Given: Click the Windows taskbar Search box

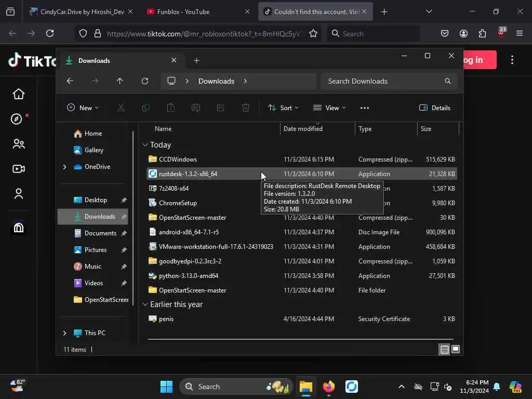Looking at the screenshot, I should (236, 387).
